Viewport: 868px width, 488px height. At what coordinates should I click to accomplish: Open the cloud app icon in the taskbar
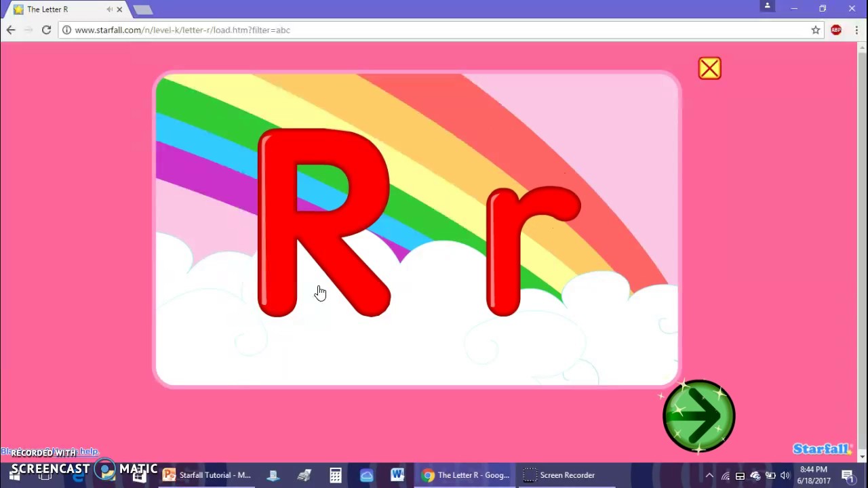tap(367, 475)
